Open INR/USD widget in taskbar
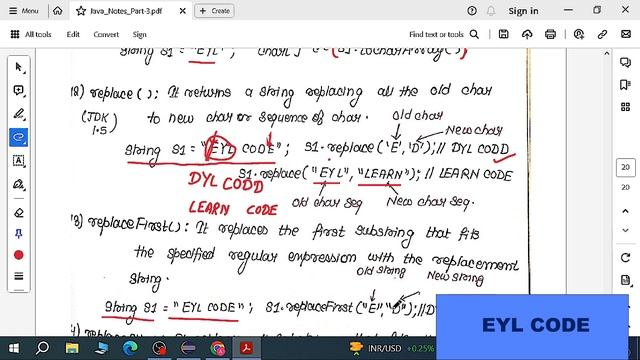The height and width of the screenshot is (360, 640). (x=391, y=348)
